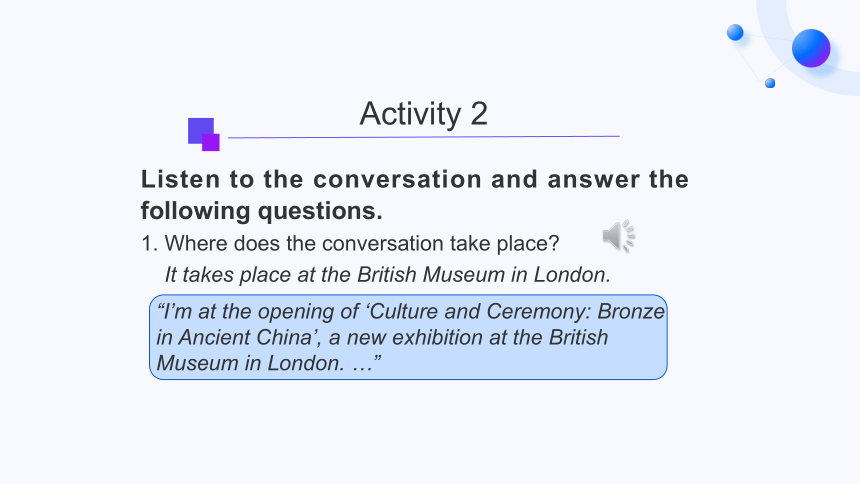Click the large blue sphere decoration
The image size is (860, 484).
[x=811, y=48]
